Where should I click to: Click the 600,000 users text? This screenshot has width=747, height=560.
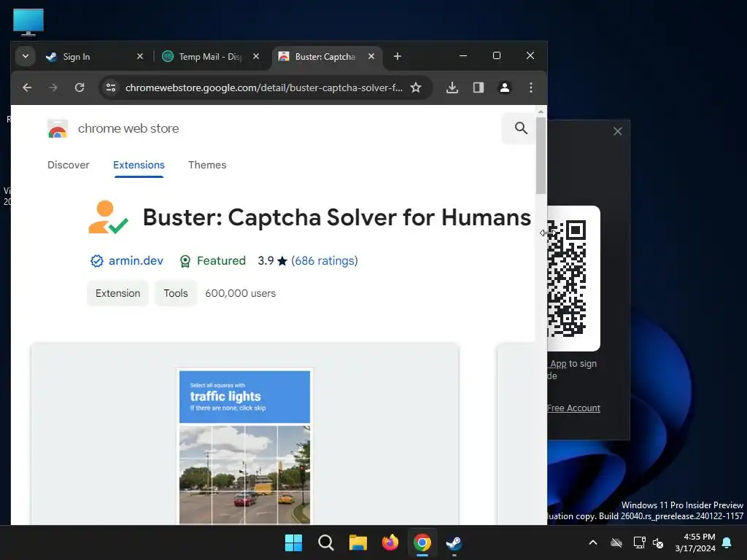(240, 293)
